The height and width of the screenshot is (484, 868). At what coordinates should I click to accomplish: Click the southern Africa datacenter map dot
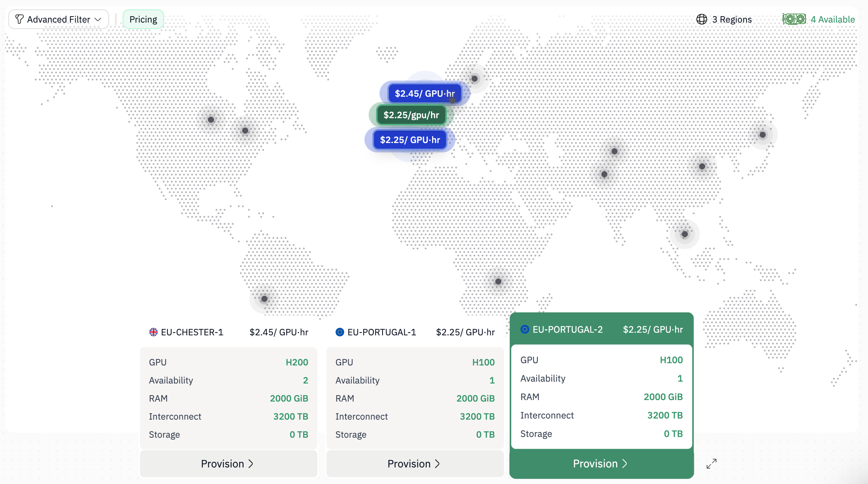[498, 282]
